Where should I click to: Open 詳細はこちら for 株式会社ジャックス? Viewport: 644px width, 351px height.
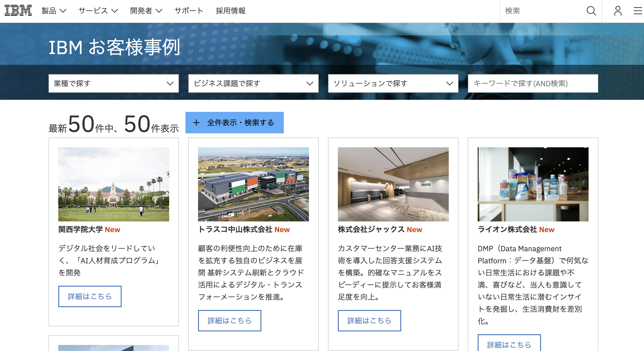click(x=369, y=320)
